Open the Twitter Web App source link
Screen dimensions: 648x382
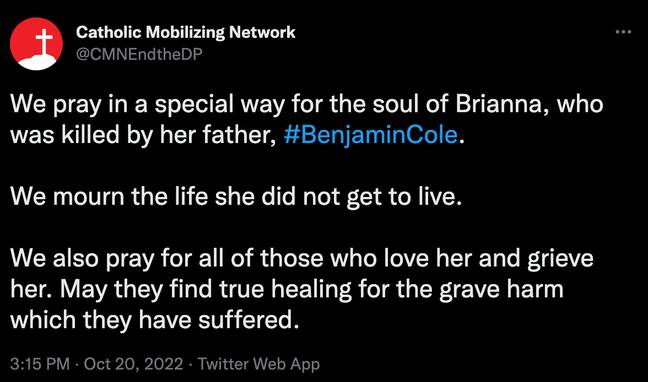pos(259,364)
